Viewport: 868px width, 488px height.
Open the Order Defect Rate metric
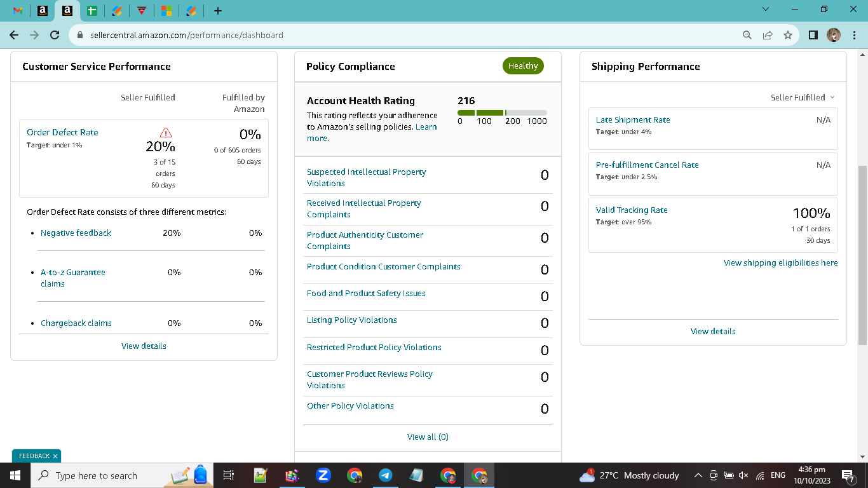pyautogui.click(x=62, y=132)
